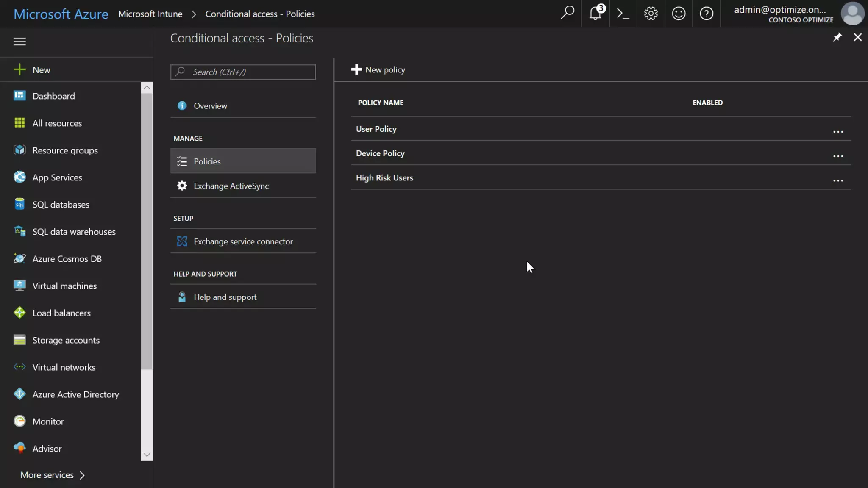Open the notifications bell icon
Image resolution: width=868 pixels, height=488 pixels.
[x=595, y=14]
